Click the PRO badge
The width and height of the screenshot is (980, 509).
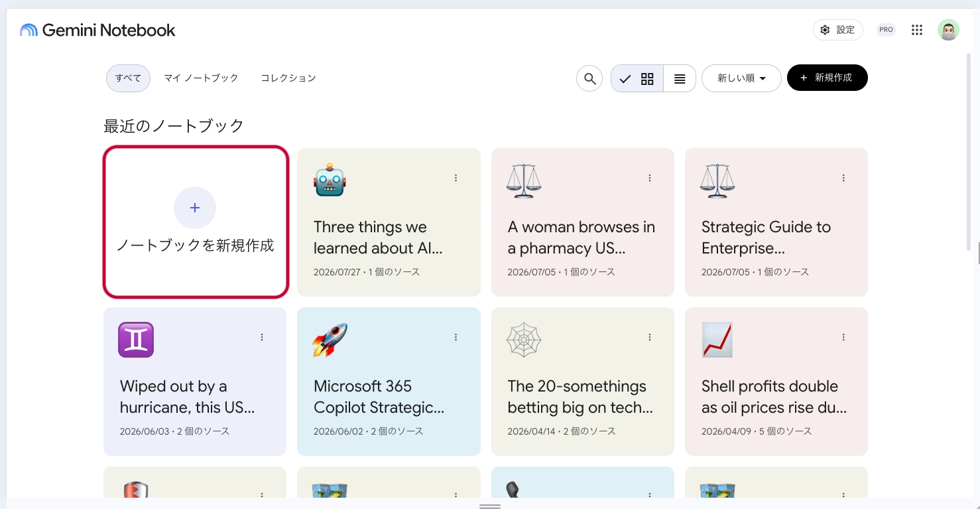tap(886, 30)
